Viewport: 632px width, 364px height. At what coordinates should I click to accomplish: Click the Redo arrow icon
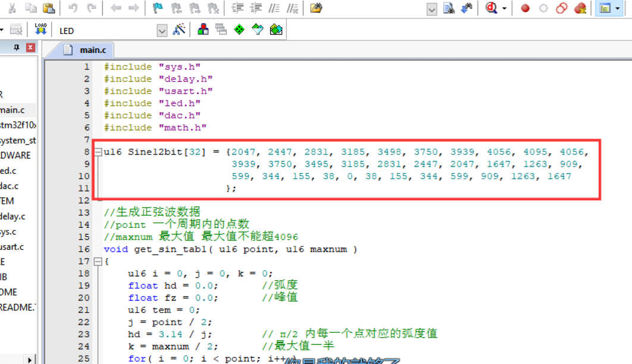(x=92, y=8)
